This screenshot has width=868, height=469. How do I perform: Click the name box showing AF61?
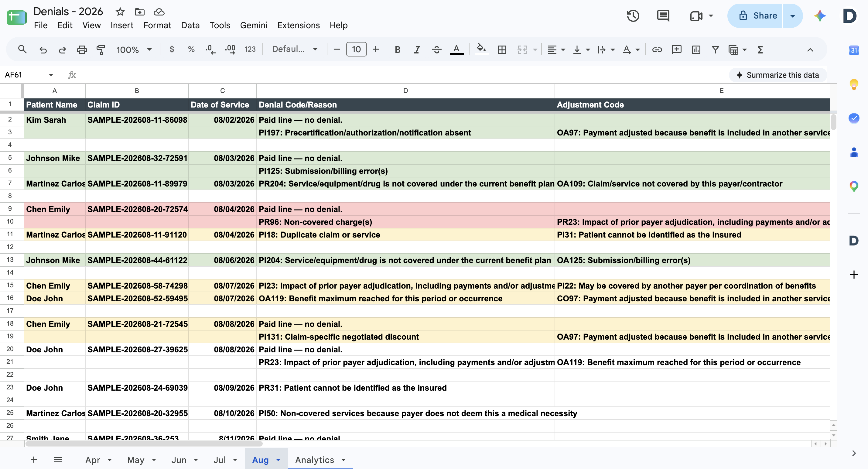[x=29, y=75]
